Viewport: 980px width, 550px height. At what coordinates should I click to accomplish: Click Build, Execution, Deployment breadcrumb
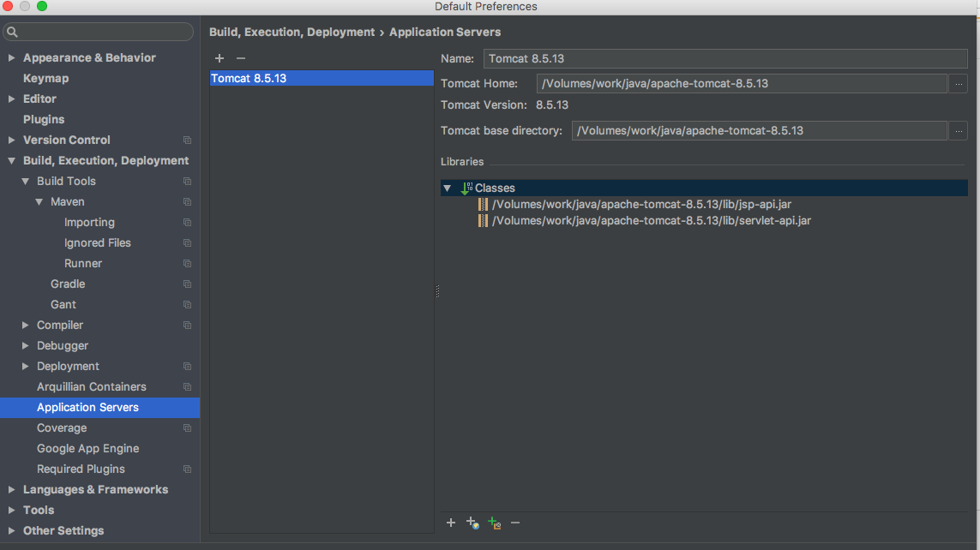coord(292,32)
